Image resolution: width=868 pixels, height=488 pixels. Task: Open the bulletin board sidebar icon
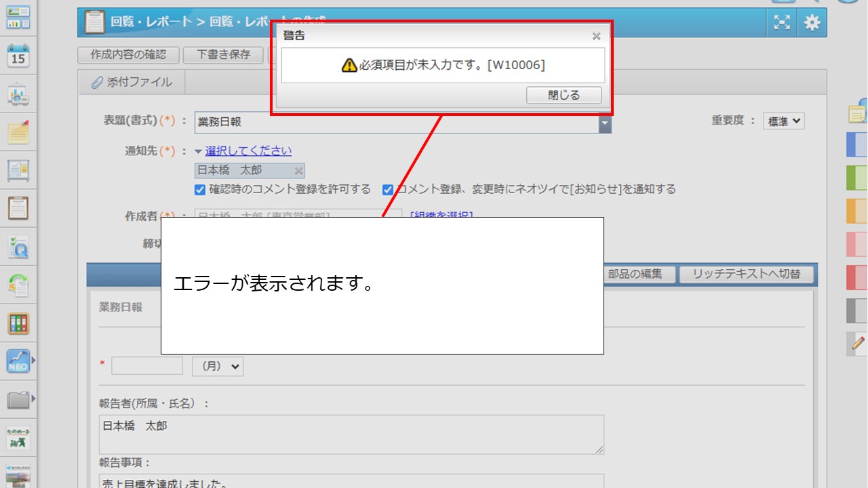[x=18, y=170]
